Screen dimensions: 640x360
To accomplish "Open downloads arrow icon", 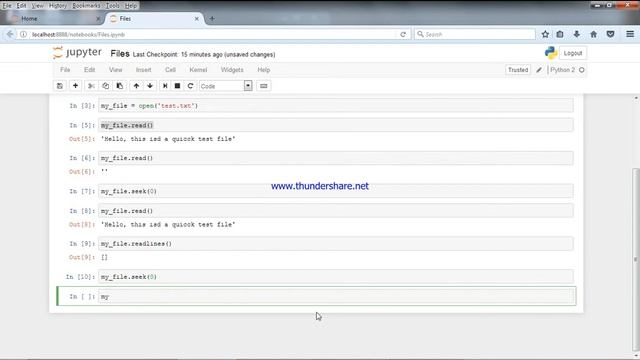I will pos(577,35).
